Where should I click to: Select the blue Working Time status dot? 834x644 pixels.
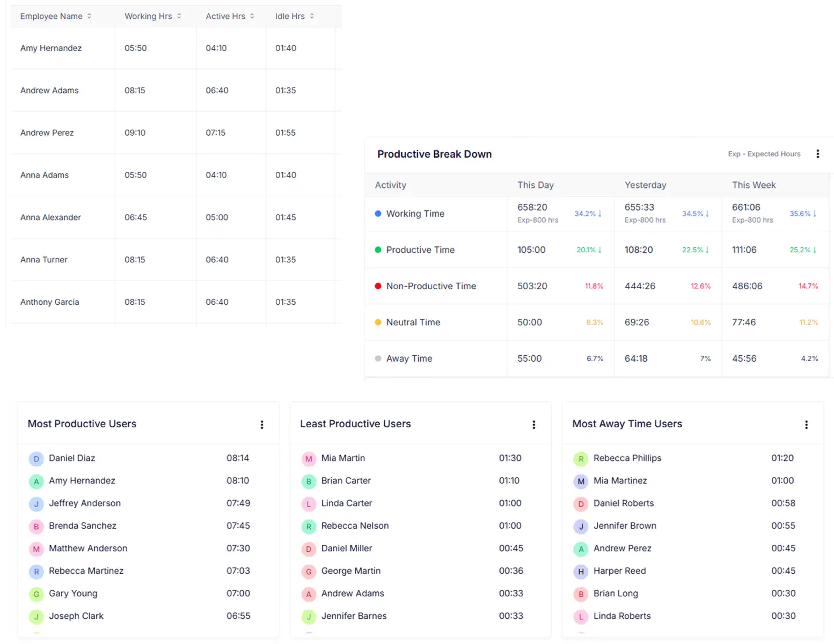(x=378, y=214)
